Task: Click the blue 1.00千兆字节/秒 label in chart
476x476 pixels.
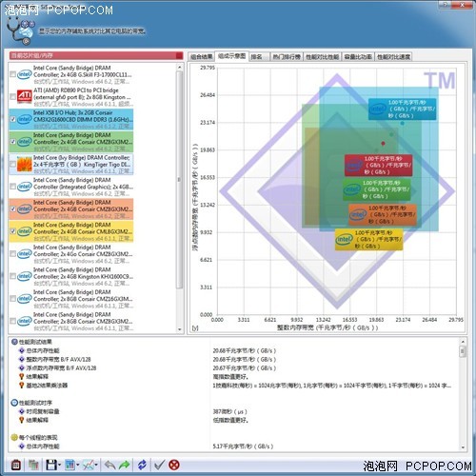Action: point(402,109)
